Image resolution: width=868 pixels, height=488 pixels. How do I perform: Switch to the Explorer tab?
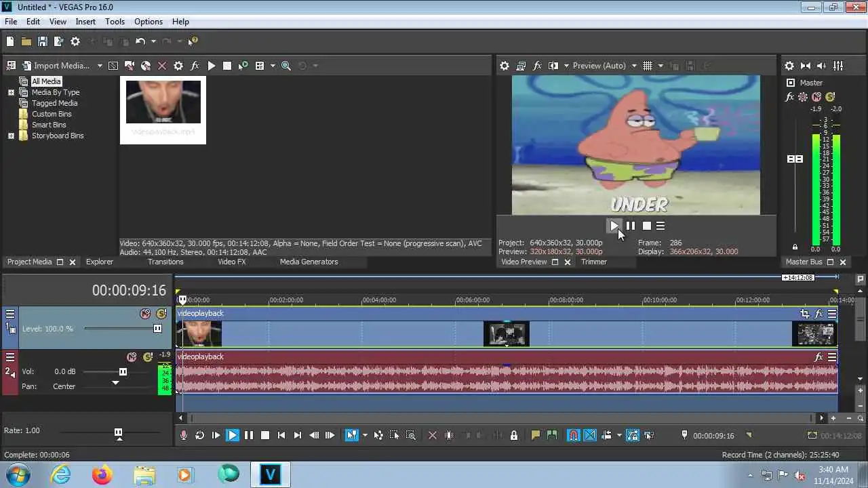tap(100, 262)
